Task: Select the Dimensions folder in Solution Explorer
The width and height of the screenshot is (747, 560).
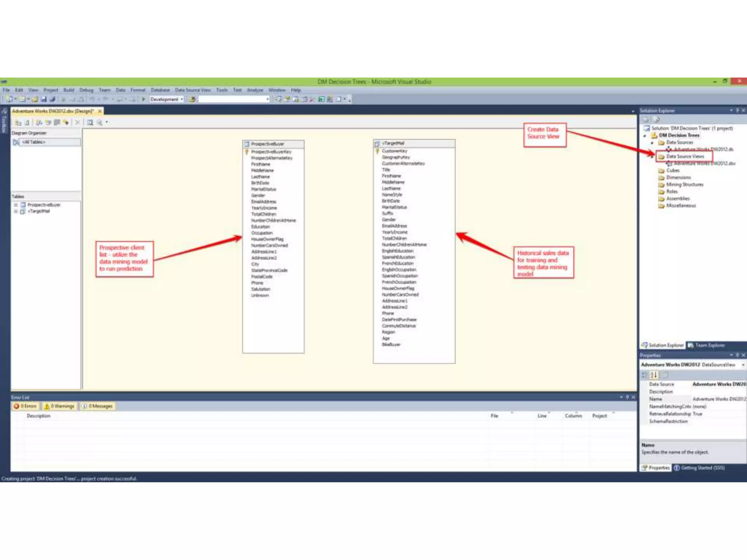Action: pos(678,178)
